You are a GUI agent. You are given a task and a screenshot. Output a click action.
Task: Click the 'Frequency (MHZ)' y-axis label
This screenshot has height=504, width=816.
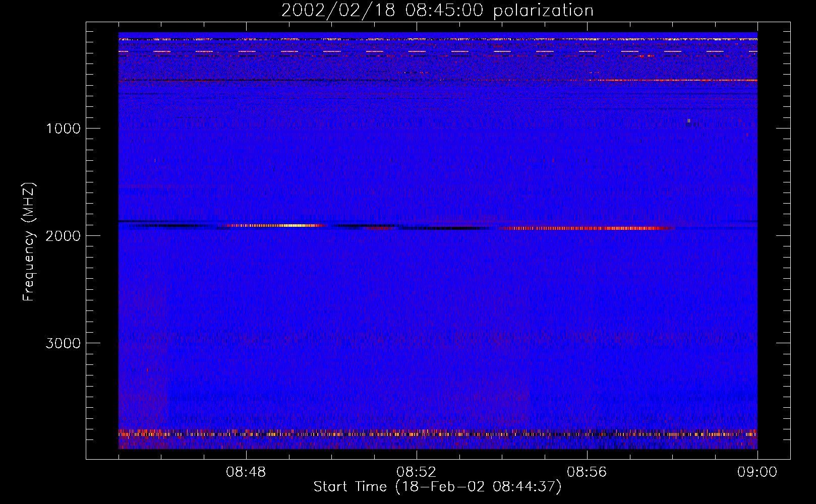(29, 242)
